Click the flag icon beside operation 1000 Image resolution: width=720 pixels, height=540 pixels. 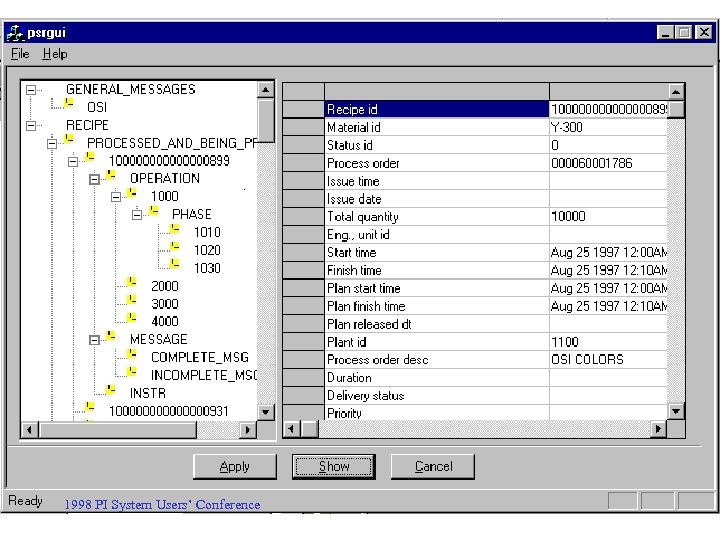(132, 192)
